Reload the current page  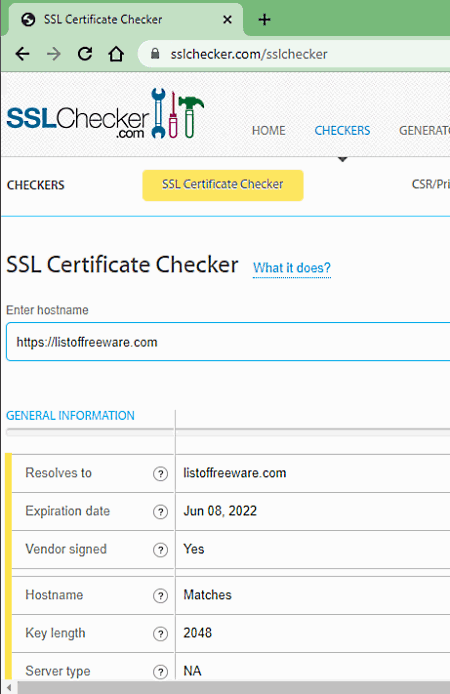85,54
